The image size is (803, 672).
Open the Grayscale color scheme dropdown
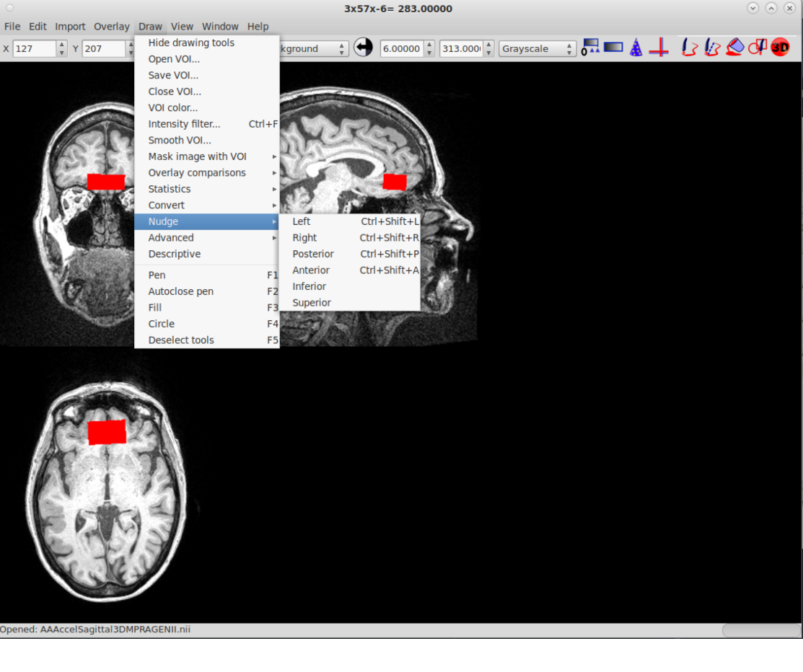[x=537, y=49]
